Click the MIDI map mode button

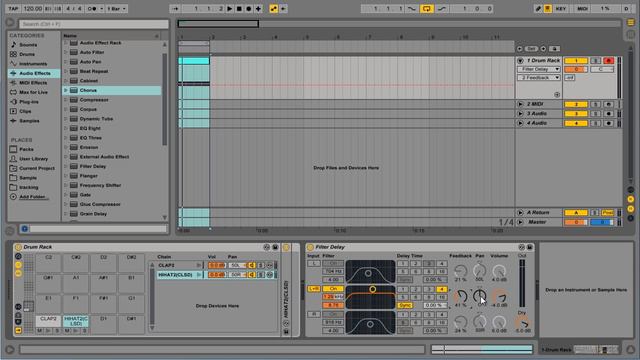pyautogui.click(x=582, y=9)
